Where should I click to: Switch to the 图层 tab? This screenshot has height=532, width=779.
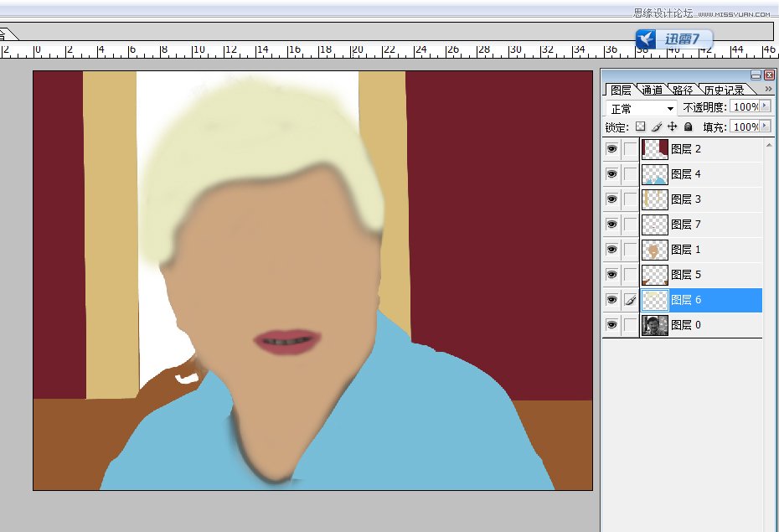(621, 90)
